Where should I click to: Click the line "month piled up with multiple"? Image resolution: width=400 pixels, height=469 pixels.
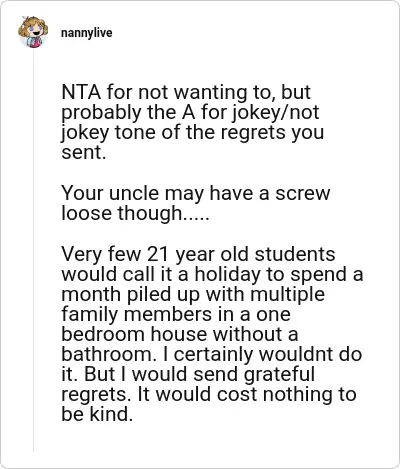click(193, 294)
